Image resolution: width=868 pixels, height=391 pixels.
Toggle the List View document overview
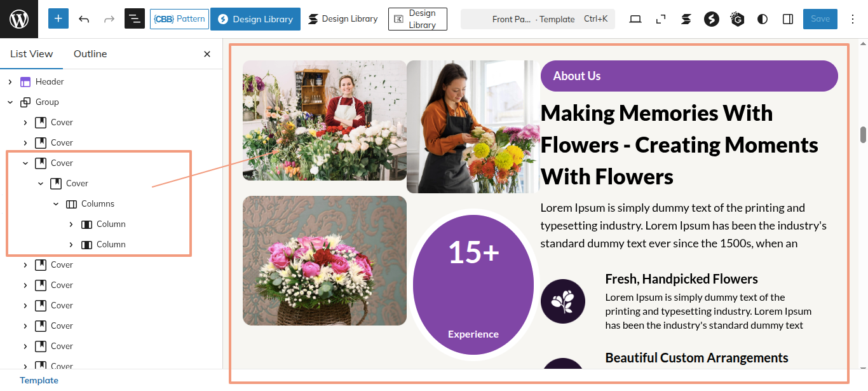(x=135, y=19)
